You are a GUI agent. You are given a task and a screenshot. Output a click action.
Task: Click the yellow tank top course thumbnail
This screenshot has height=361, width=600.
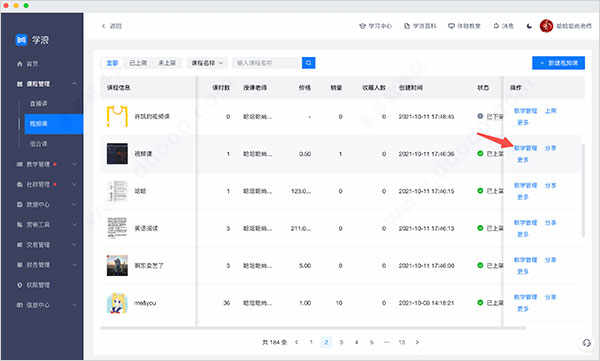(x=117, y=116)
